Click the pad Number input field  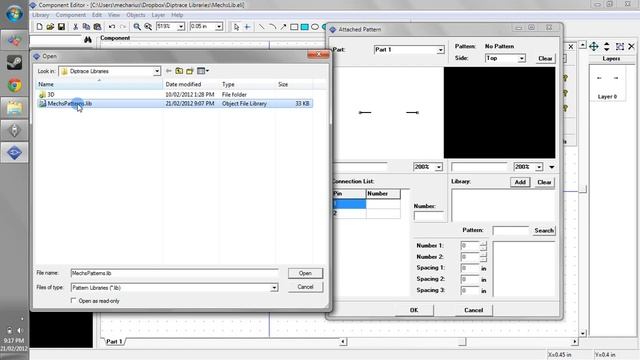[x=429, y=216]
